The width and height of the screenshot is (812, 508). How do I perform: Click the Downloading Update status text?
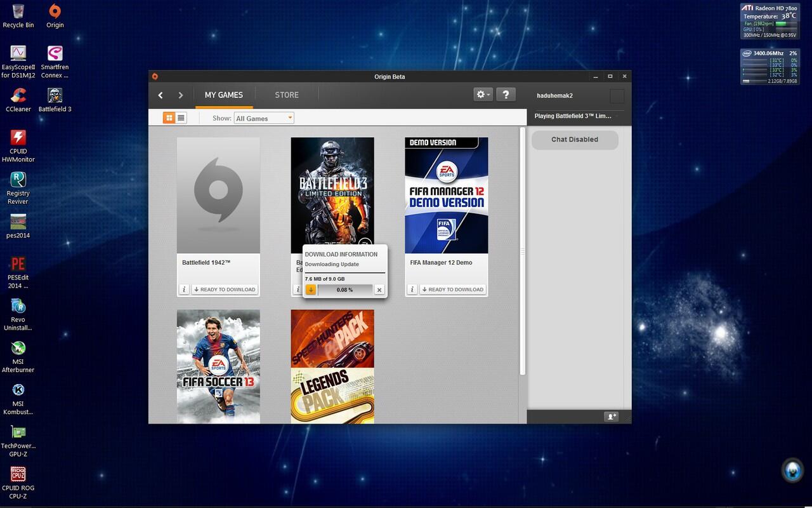[x=332, y=264]
